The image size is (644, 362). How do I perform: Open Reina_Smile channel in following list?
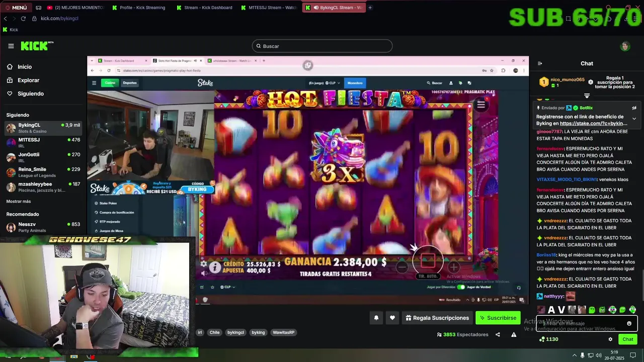[x=43, y=172]
